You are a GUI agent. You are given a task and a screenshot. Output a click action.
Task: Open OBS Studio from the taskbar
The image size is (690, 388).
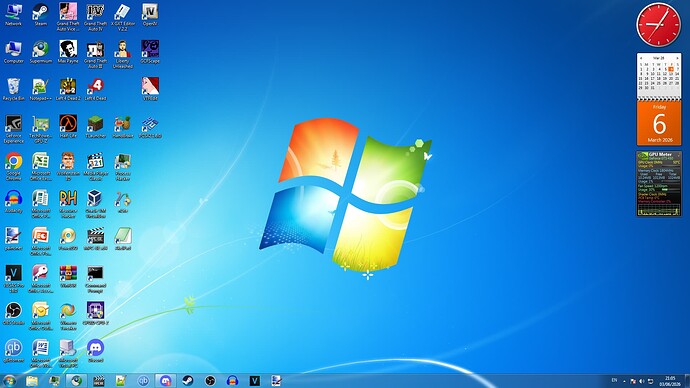click(x=210, y=381)
